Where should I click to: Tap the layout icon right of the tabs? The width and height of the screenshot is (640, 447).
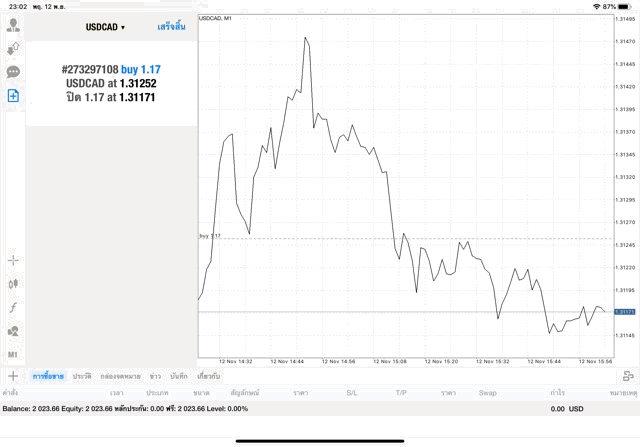coord(628,376)
